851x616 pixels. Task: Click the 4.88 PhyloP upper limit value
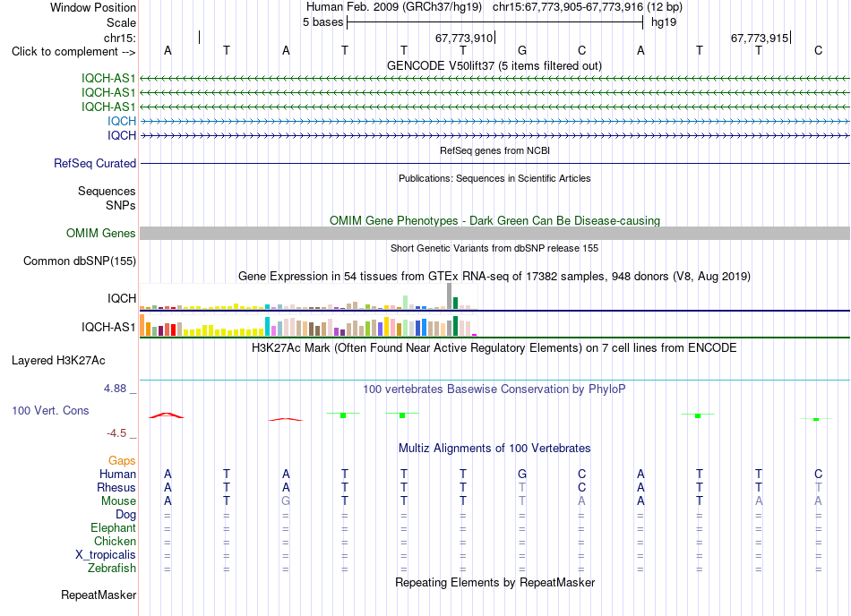[x=115, y=389]
